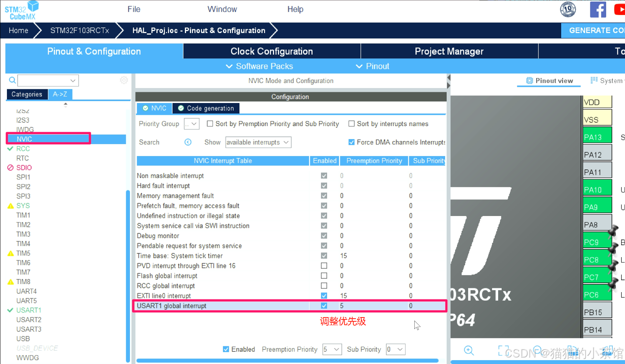
Task: Disable EXTI line0 interrupt checkbox
Action: pyautogui.click(x=324, y=296)
